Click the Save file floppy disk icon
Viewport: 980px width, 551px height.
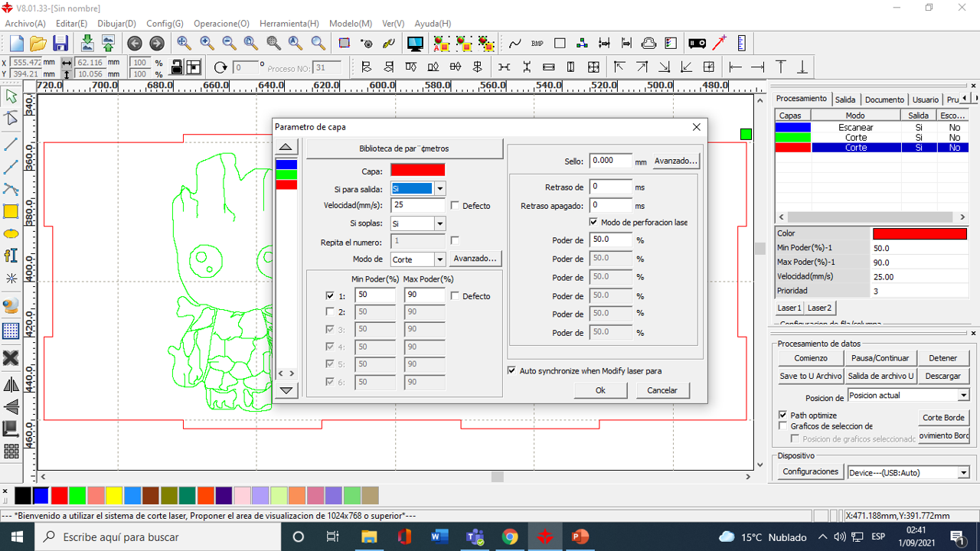pos(60,44)
